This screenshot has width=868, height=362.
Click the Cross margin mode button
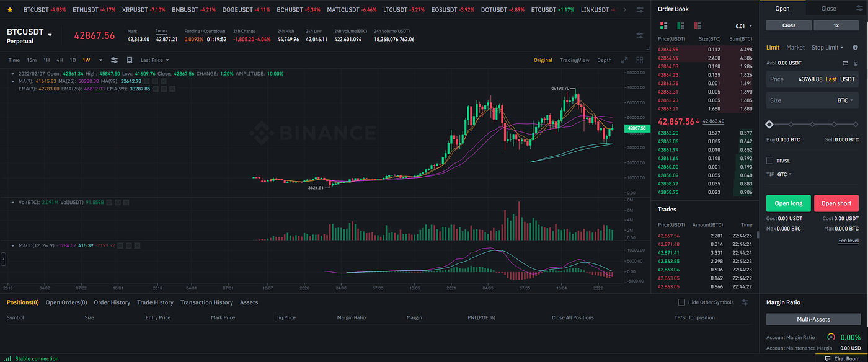[x=789, y=25]
